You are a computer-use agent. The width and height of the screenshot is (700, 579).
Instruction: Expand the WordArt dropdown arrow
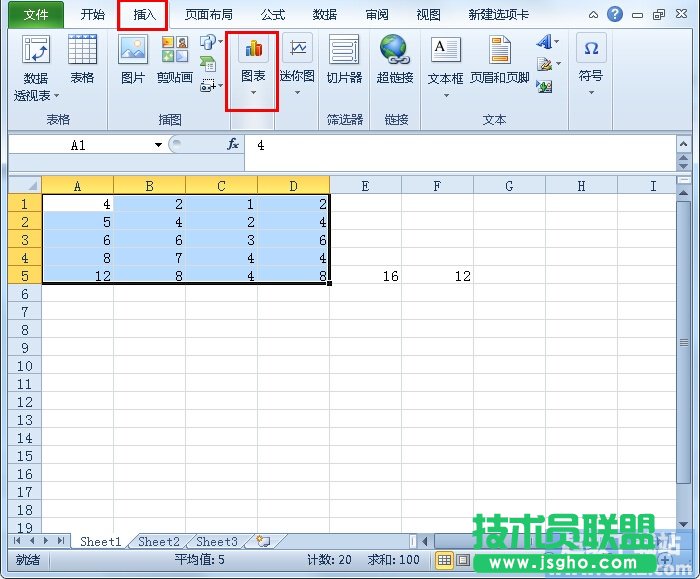click(557, 42)
